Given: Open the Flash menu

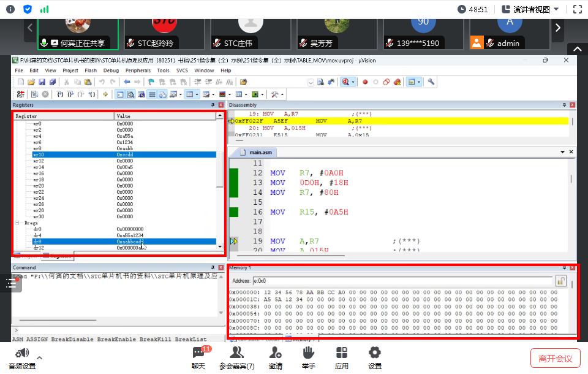Looking at the screenshot, I should tap(91, 71).
